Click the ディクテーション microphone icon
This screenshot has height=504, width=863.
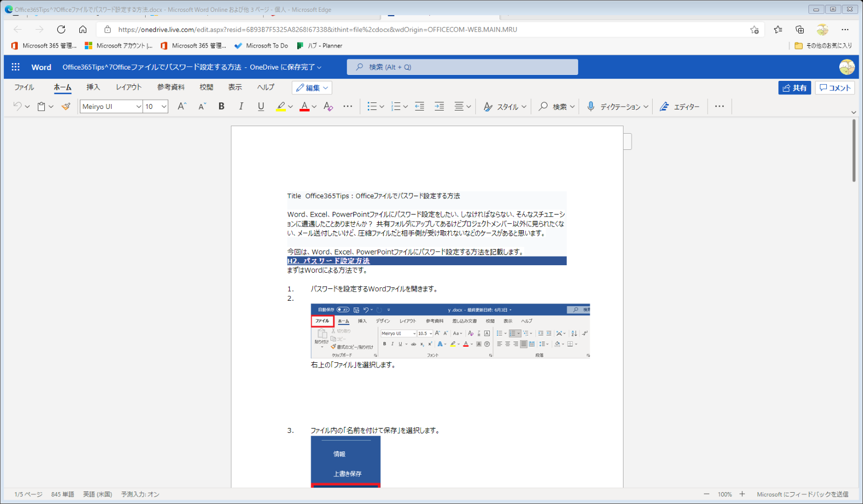(x=591, y=106)
